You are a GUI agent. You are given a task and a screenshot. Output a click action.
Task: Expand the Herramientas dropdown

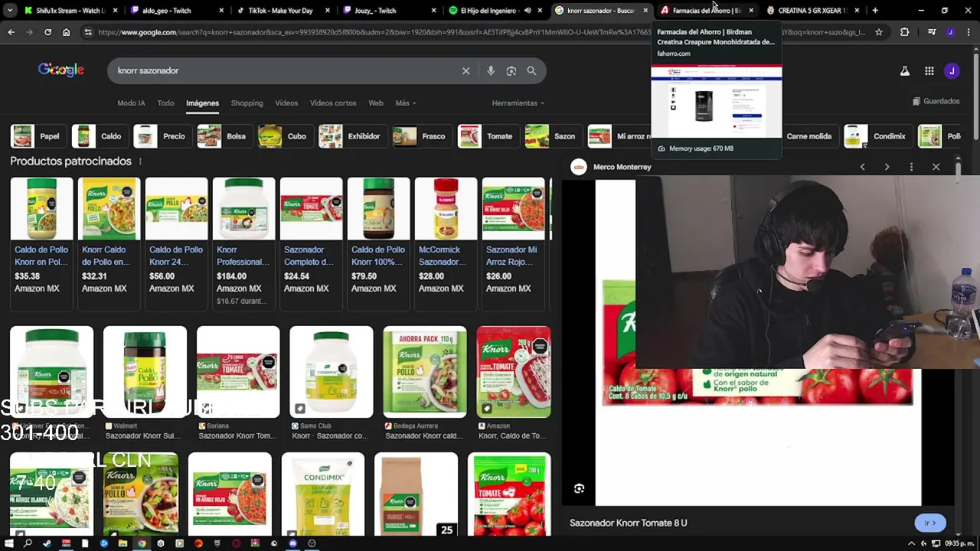tap(518, 103)
